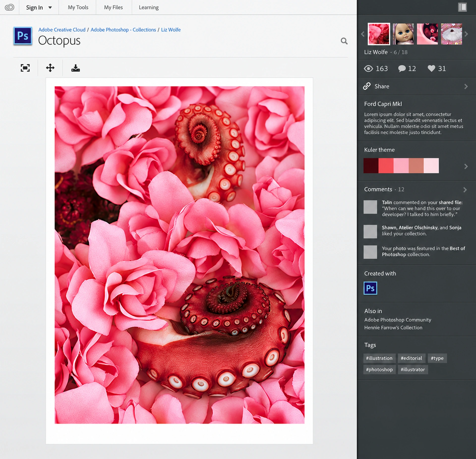Click the #illustration tag
Viewport: 476px width, 459px height.
tap(379, 358)
